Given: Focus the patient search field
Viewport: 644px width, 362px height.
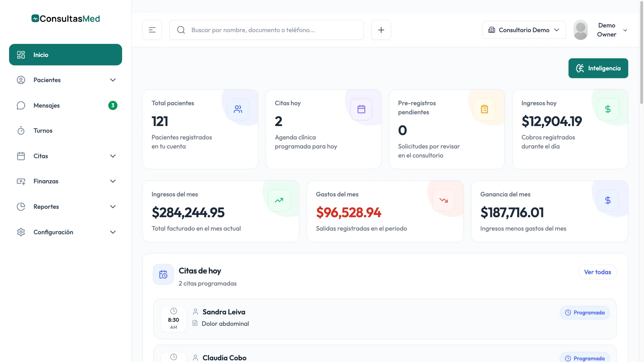Looking at the screenshot, I should (266, 30).
